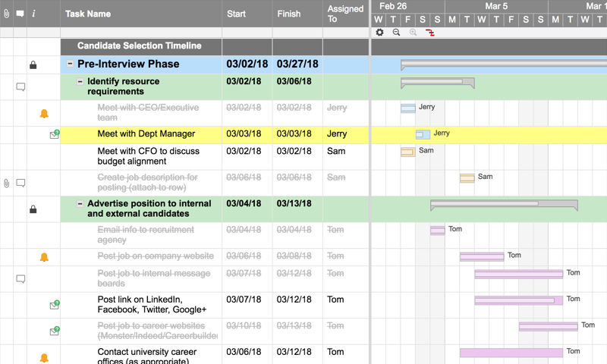Click Jerry's blue Gantt bar in the yellow row
Image resolution: width=607 pixels, height=364 pixels.
coord(423,134)
